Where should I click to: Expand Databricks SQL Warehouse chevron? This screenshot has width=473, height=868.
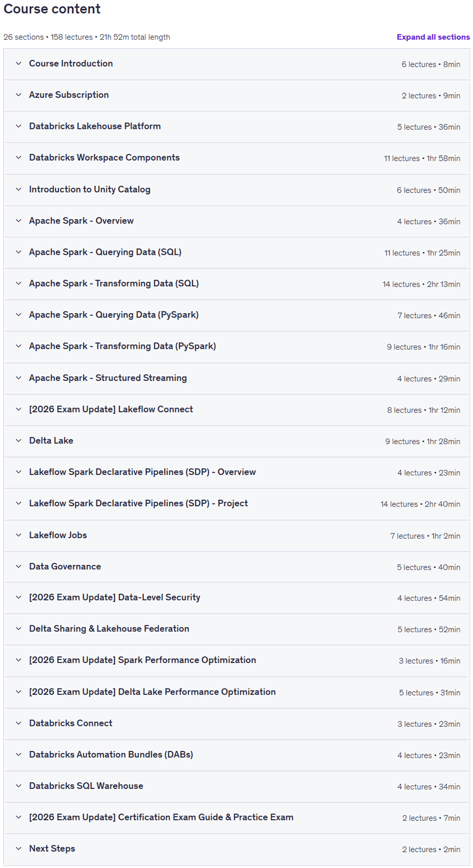coord(18,787)
